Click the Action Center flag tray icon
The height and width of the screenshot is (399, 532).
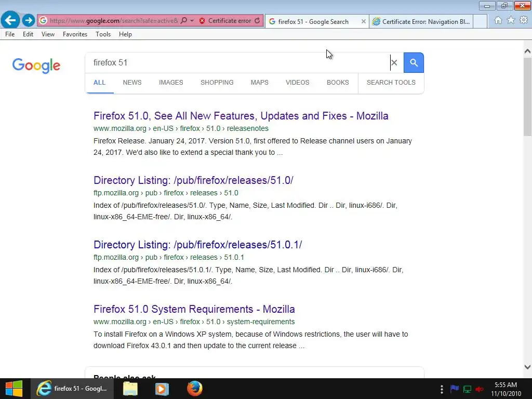click(454, 389)
